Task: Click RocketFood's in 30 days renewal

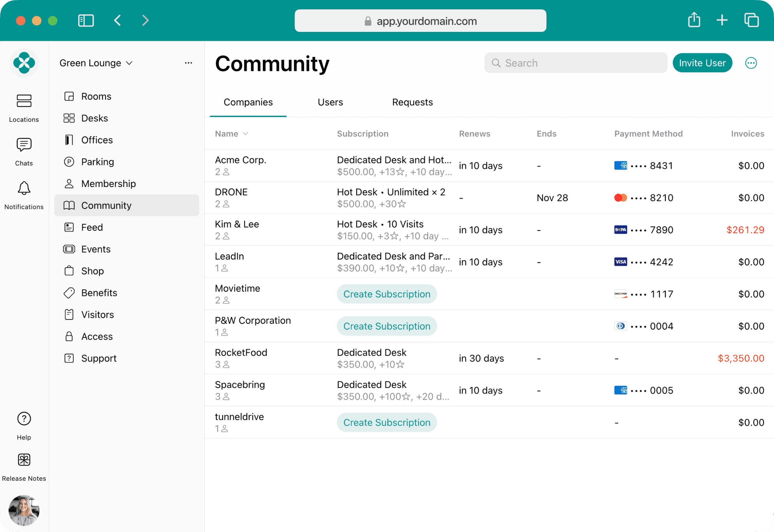Action: point(481,358)
